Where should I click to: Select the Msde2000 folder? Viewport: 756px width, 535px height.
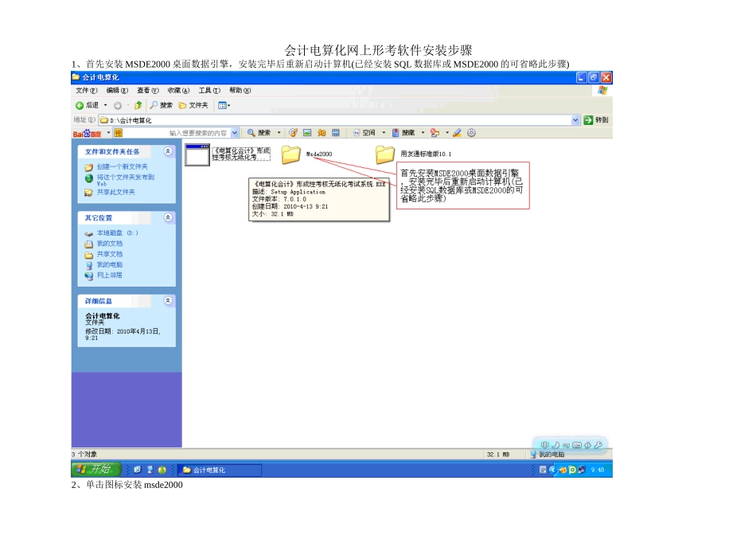291,154
